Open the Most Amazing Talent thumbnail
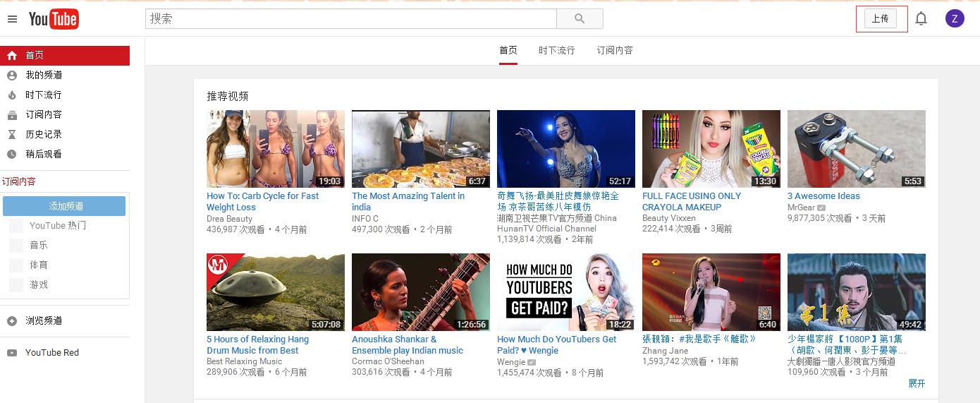 coord(421,149)
